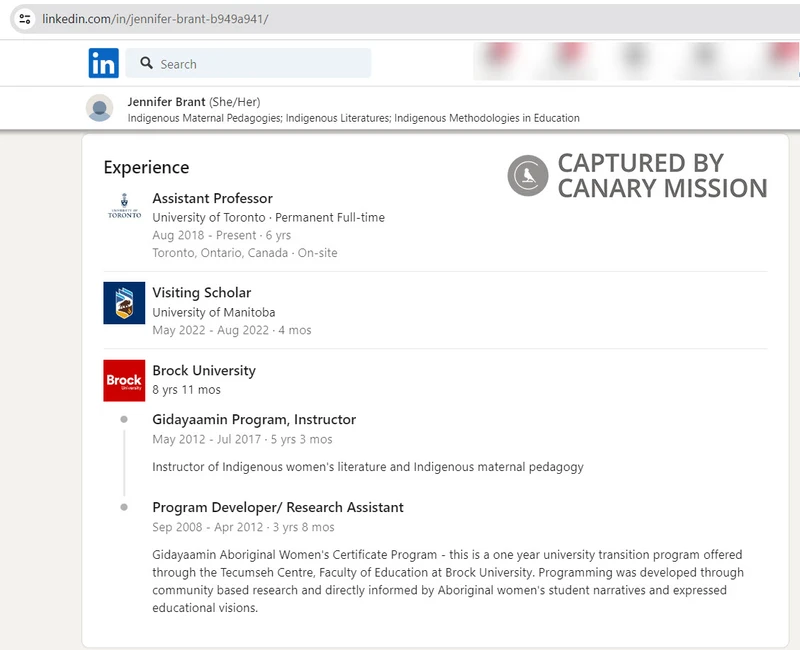The image size is (800, 650).
Task: Open site information icon in address bar
Action: tap(25, 19)
